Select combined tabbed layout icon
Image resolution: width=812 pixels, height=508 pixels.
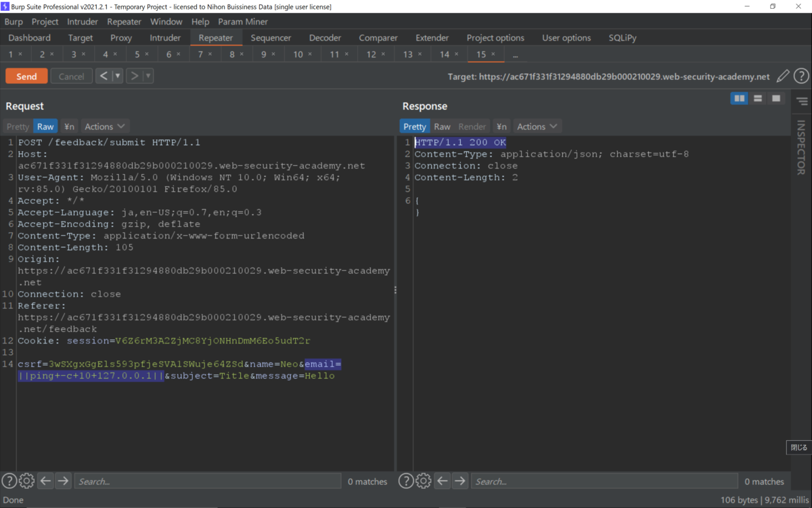click(x=776, y=99)
